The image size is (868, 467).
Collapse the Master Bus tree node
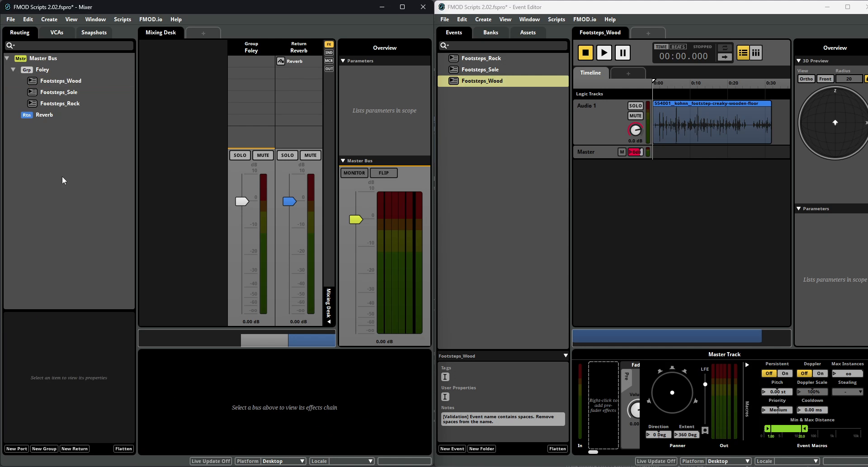[7, 58]
